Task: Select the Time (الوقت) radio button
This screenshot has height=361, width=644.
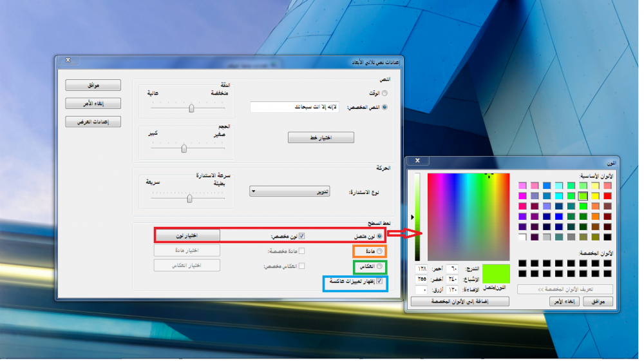Action: coord(384,94)
